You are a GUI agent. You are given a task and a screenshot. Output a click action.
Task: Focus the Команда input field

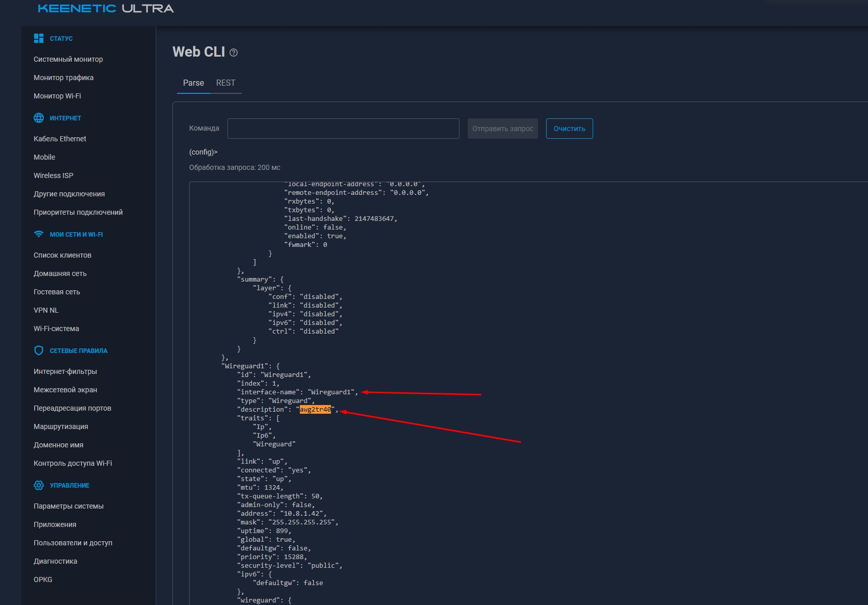(x=343, y=129)
